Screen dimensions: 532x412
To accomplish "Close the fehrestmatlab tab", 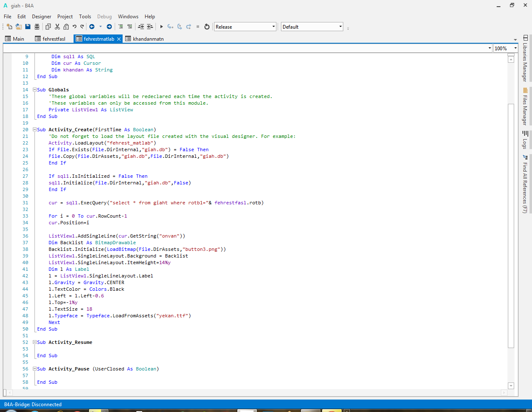I will coord(119,39).
